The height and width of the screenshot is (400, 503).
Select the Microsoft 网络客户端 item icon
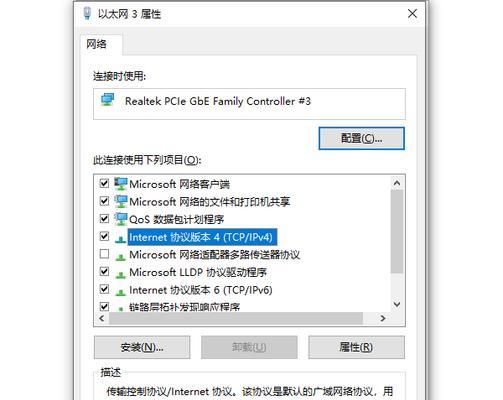point(120,184)
